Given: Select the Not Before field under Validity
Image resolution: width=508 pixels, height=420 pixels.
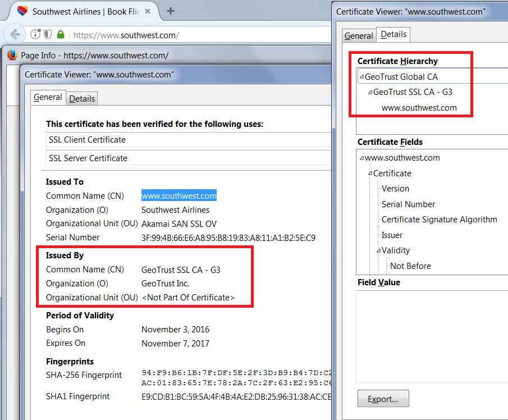Looking at the screenshot, I should point(410,266).
